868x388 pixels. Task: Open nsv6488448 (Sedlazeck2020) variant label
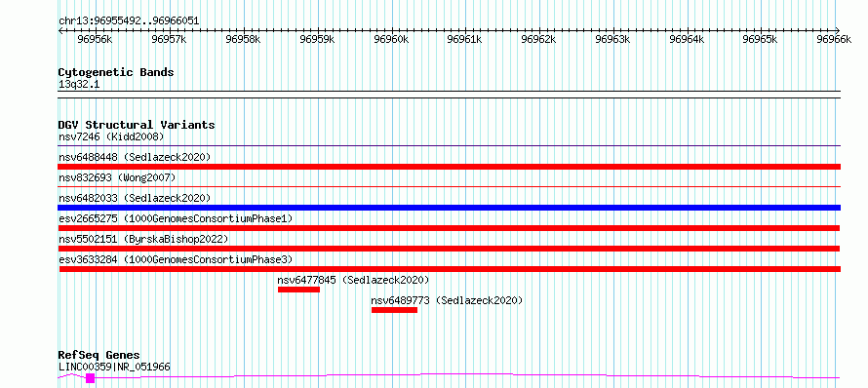[x=135, y=157]
